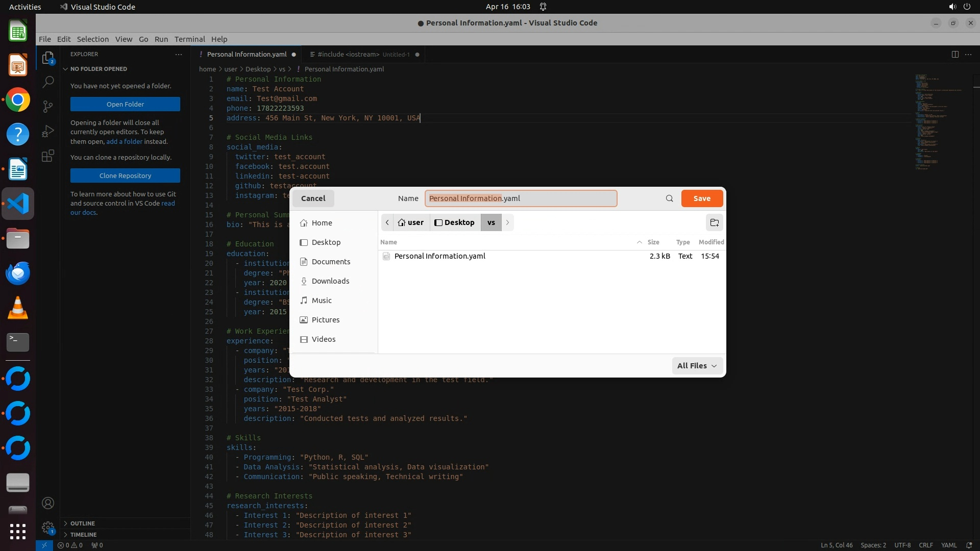Open the All Files filter dropdown

[697, 366]
